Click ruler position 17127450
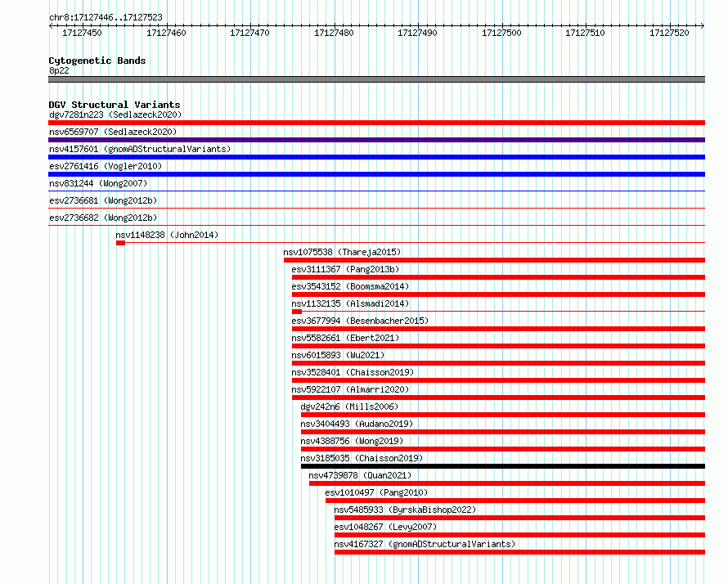Viewport: 728px width, 584px height. [x=82, y=33]
